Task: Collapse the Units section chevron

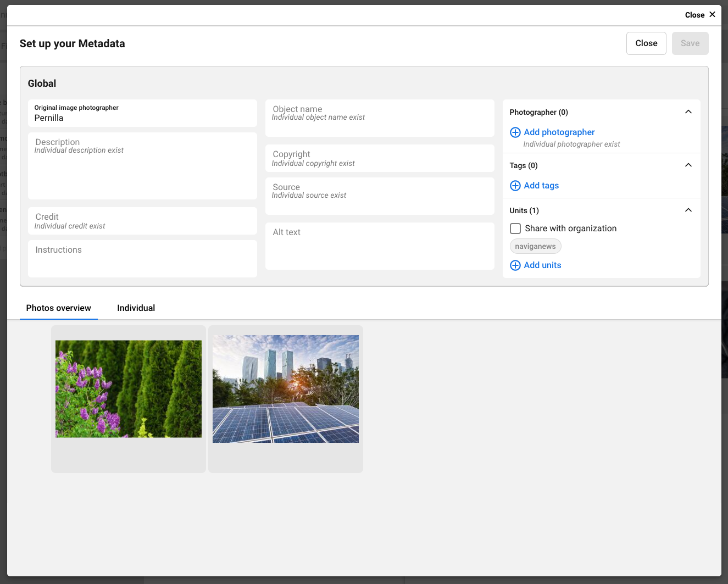Action: point(688,210)
